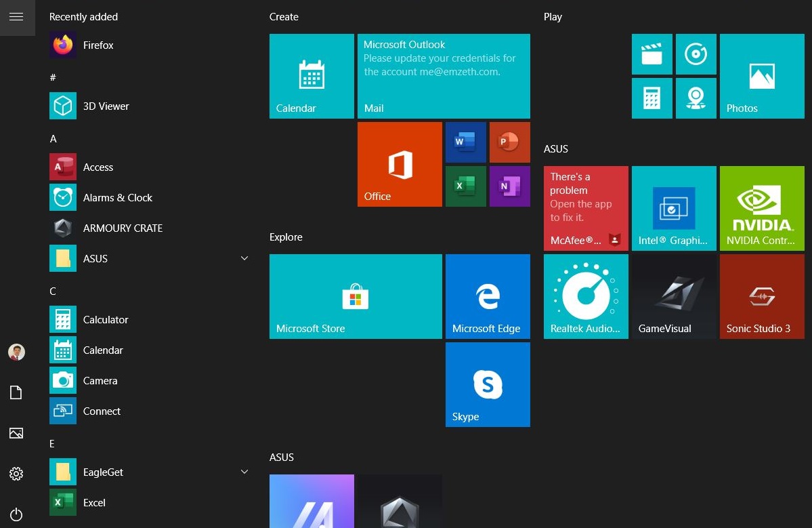
Task: Expand the ASUS folder in app list
Action: click(244, 258)
